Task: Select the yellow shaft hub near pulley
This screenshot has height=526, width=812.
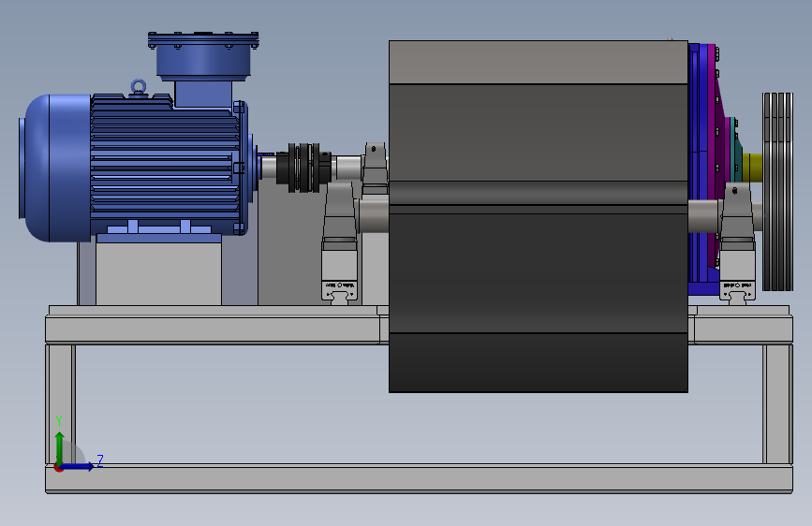Action: point(752,167)
